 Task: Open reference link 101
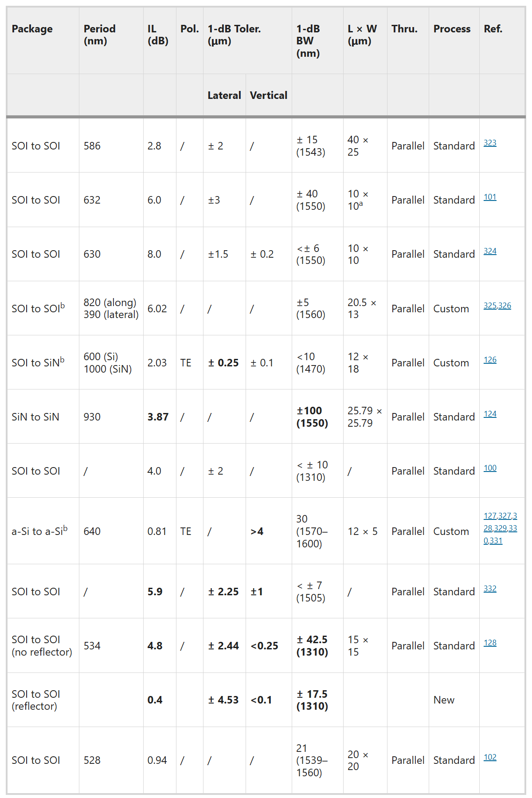click(489, 197)
